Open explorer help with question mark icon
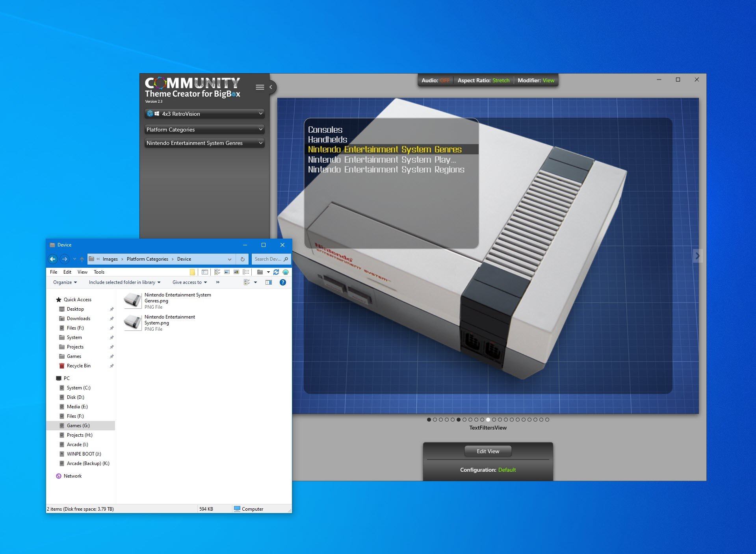This screenshot has height=554, width=756. [x=282, y=282]
